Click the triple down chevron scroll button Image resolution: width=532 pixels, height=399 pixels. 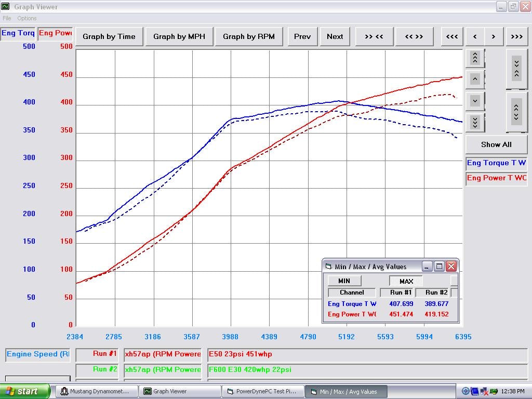click(x=475, y=122)
